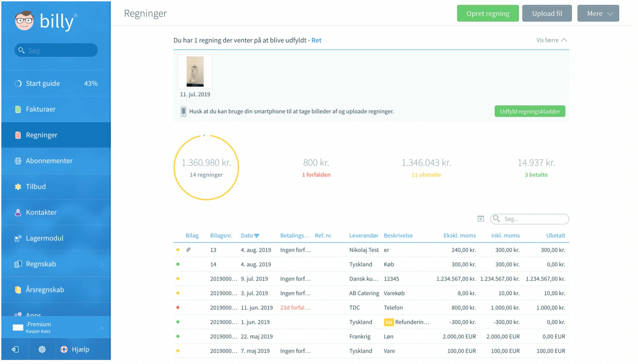Open Fakturaer in the sidebar
638x364 pixels.
[x=56, y=109]
